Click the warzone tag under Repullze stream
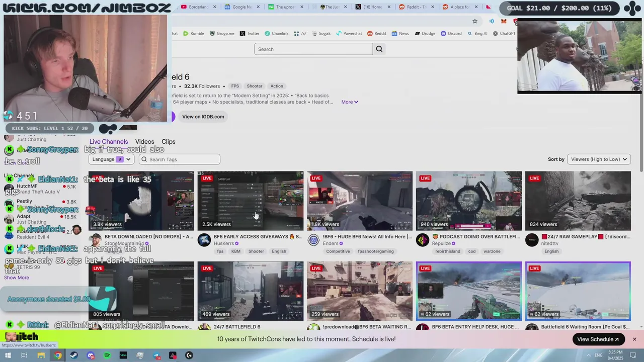 tap(492, 251)
